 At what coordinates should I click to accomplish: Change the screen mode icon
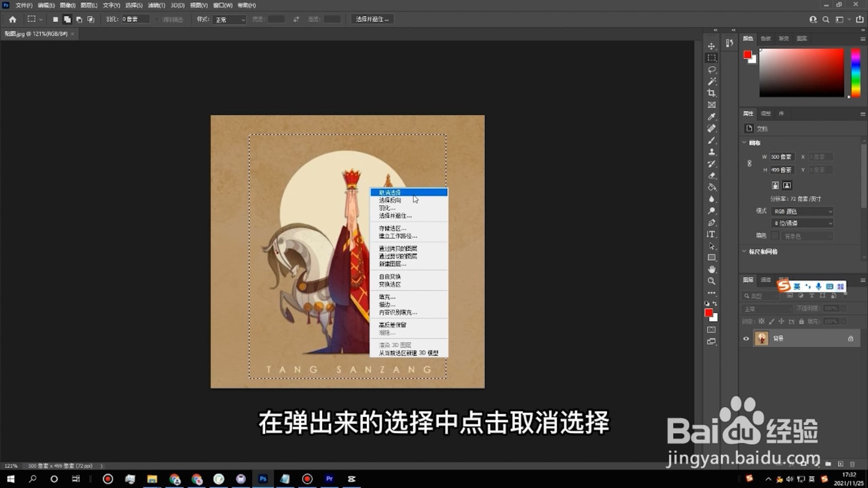pyautogui.click(x=712, y=342)
